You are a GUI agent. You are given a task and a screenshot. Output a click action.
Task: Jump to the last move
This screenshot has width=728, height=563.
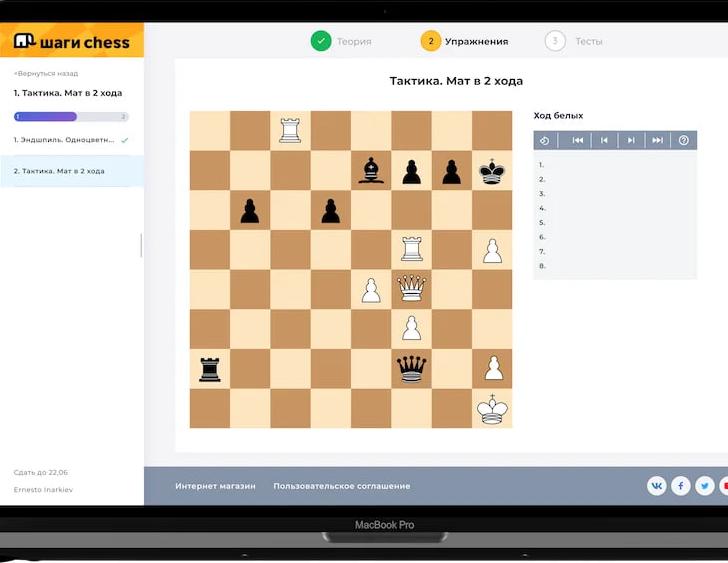(657, 141)
